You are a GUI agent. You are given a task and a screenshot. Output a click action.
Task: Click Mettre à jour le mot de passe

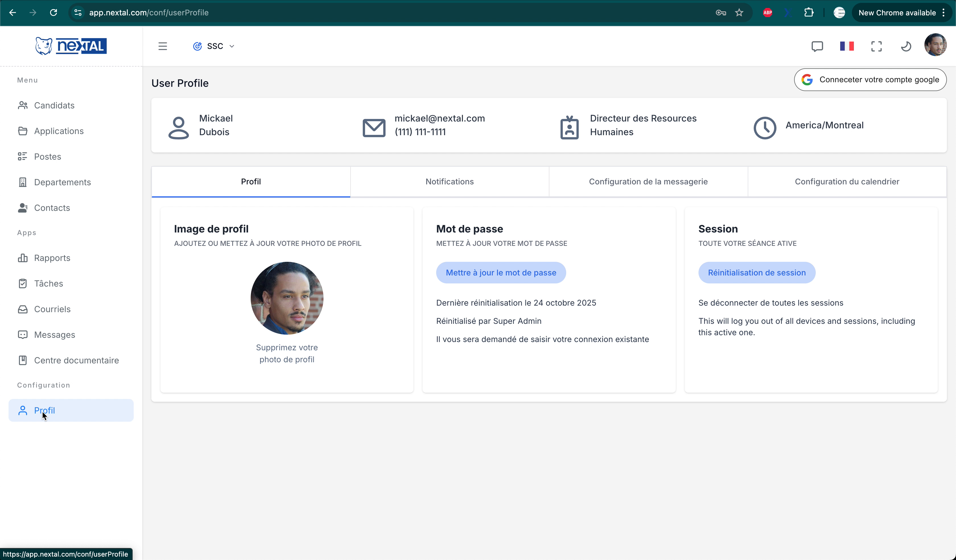(501, 272)
